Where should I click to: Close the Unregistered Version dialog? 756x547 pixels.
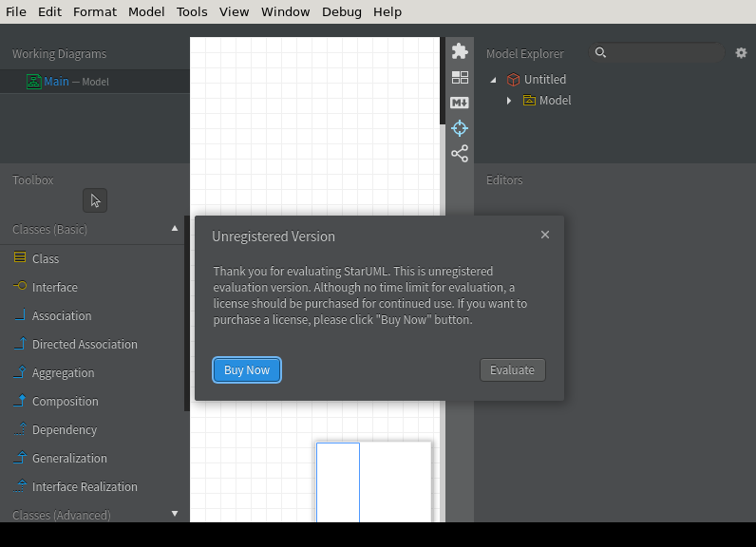coord(545,235)
